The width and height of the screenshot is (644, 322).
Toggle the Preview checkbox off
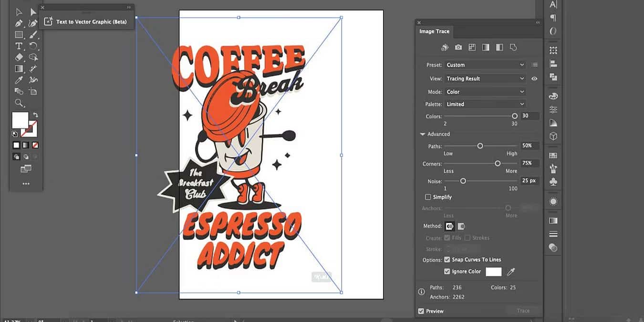pos(421,311)
